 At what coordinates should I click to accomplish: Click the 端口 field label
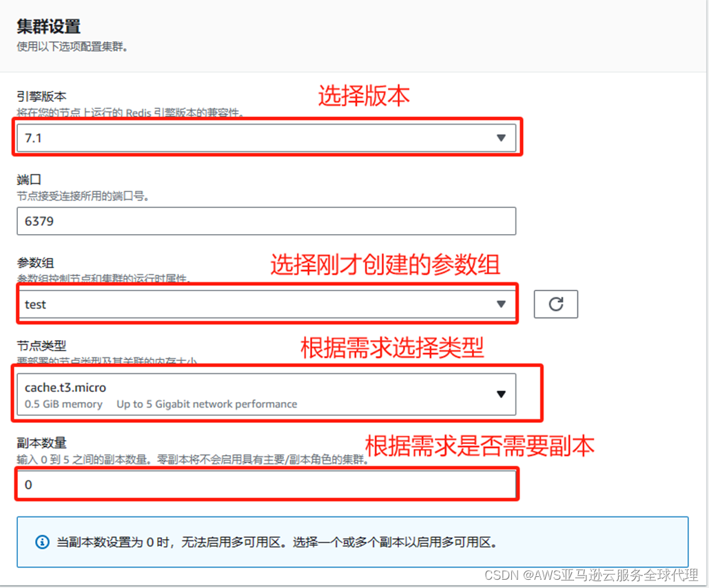(x=29, y=179)
